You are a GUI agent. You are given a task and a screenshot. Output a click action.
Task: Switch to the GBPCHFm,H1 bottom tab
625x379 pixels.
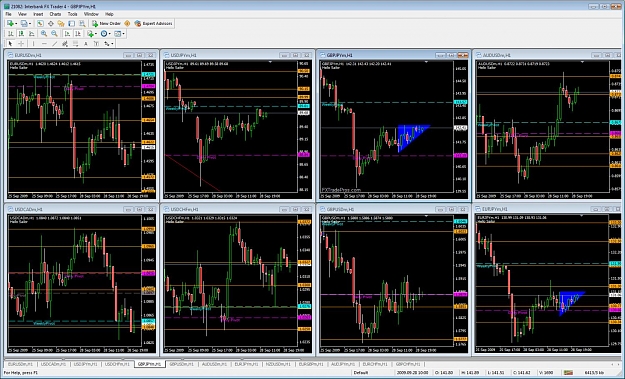point(408,364)
